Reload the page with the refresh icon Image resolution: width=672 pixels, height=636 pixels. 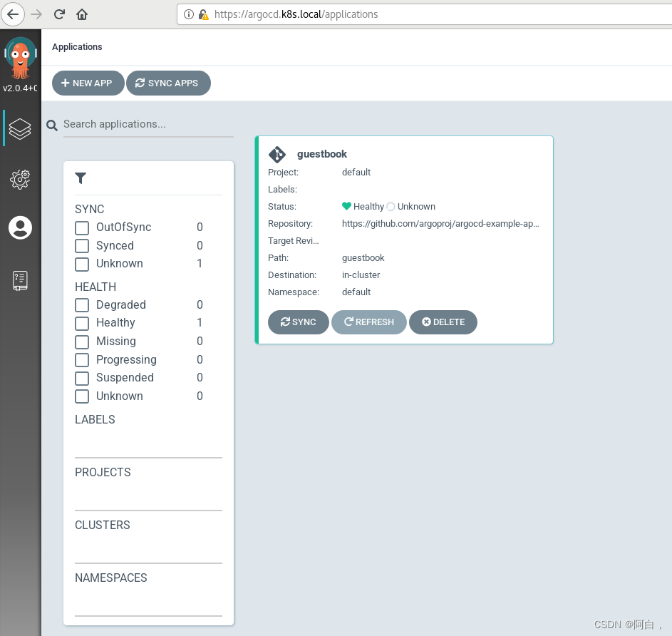[59, 14]
